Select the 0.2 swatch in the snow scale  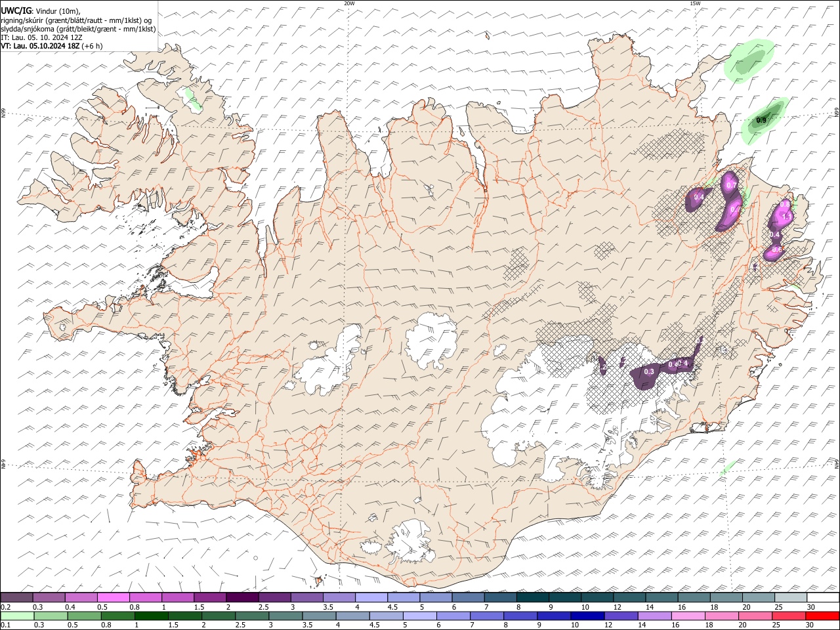(16, 597)
